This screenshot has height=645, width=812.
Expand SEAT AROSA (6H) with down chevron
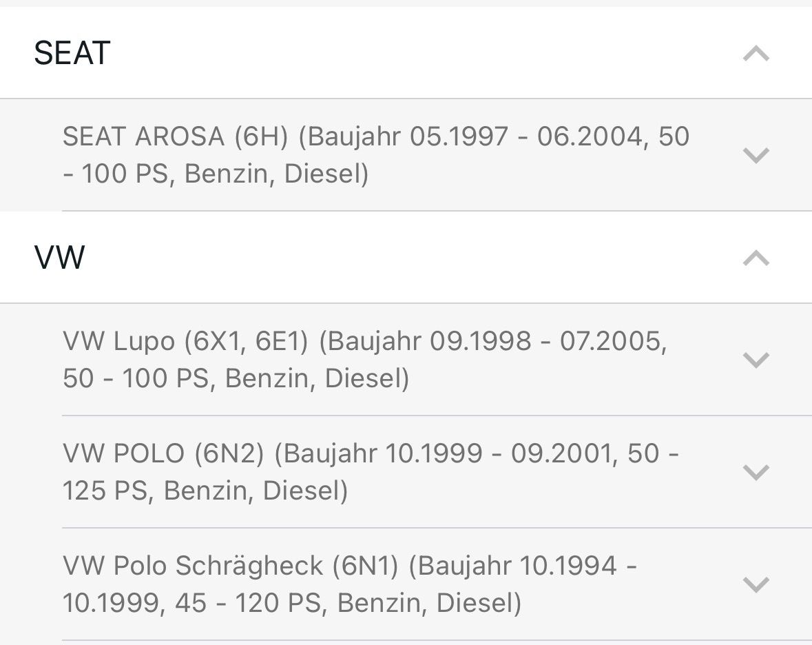pyautogui.click(x=756, y=155)
